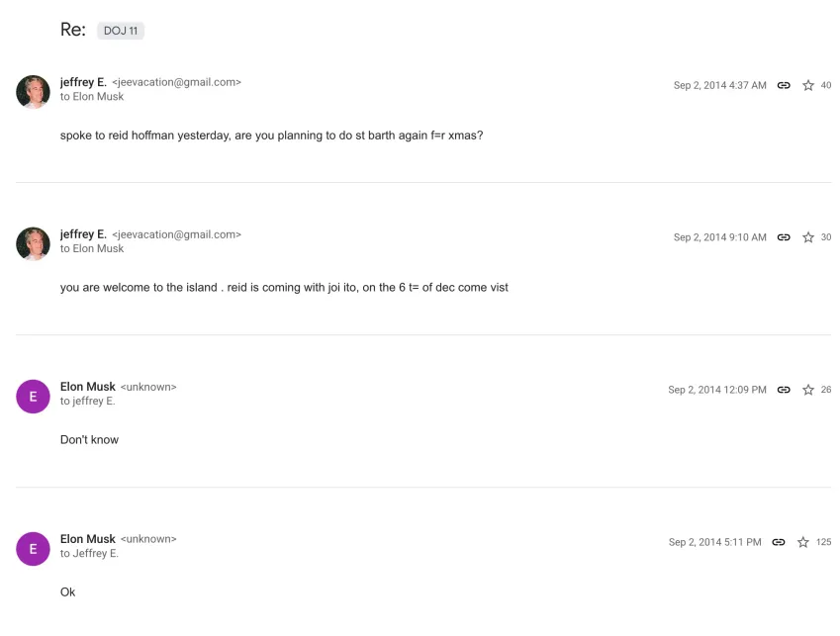
Task: Click the DOJ 11 label tag
Action: pos(121,31)
